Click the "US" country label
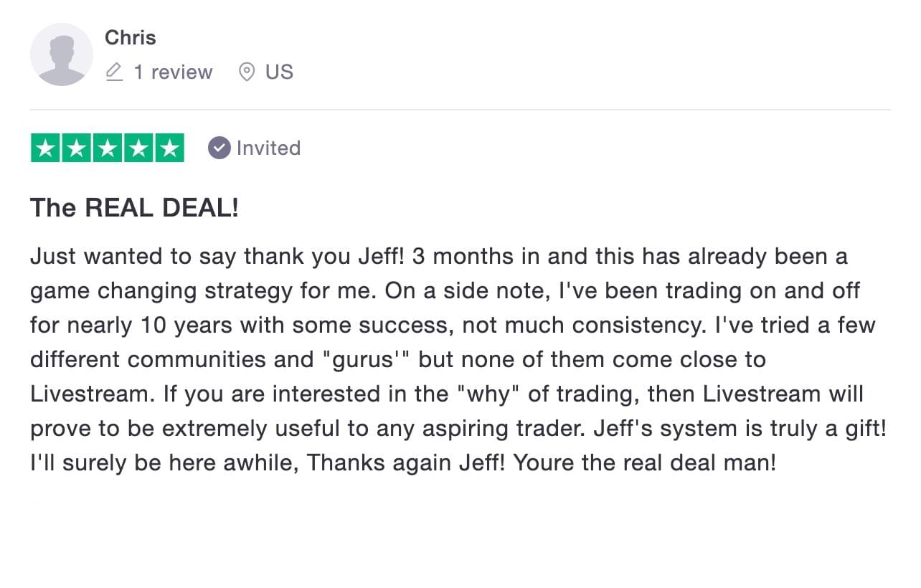Image resolution: width=921 pixels, height=588 pixels. tap(279, 72)
